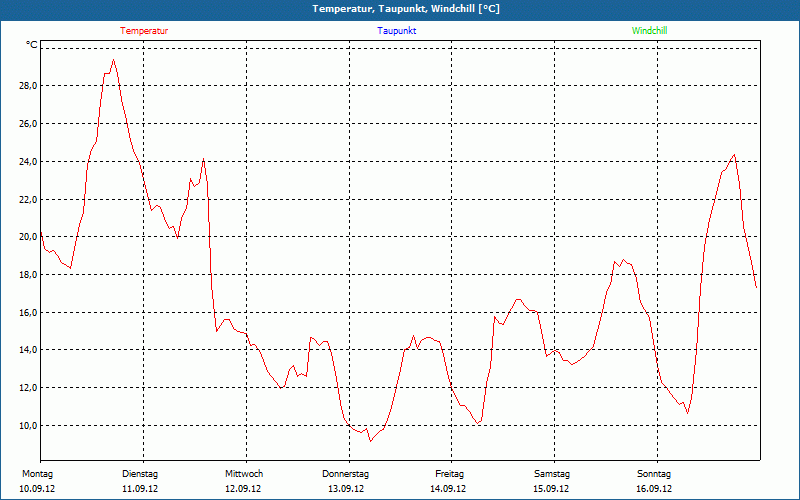Click the date 13.09.12

coord(346,489)
